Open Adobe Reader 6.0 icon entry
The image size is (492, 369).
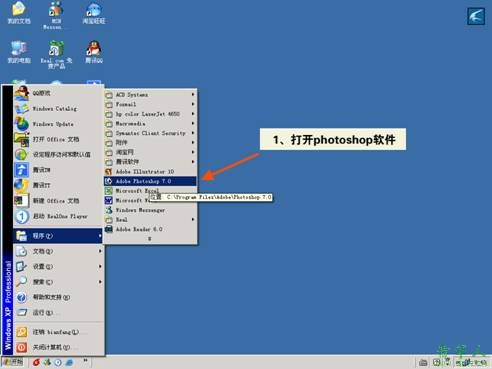point(109,229)
